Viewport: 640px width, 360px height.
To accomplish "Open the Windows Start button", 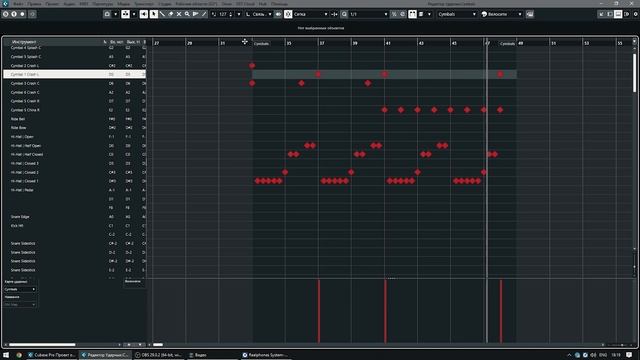I will point(6,355).
